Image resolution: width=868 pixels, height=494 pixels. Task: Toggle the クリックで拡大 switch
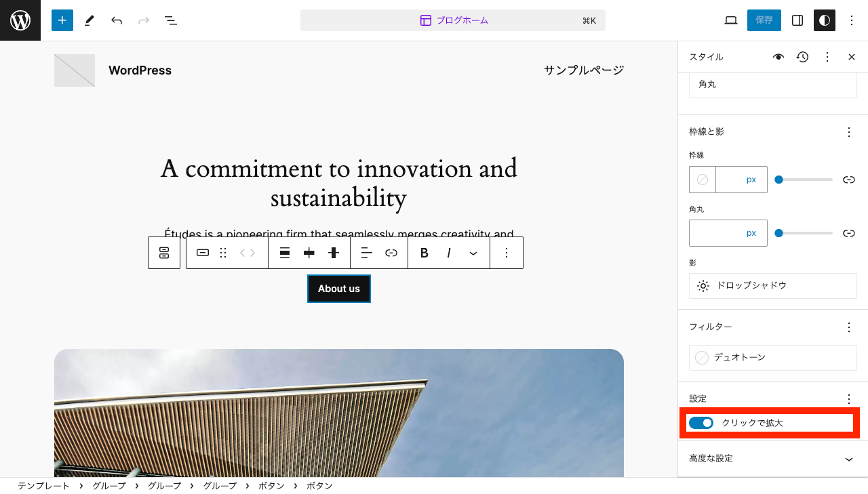(701, 423)
